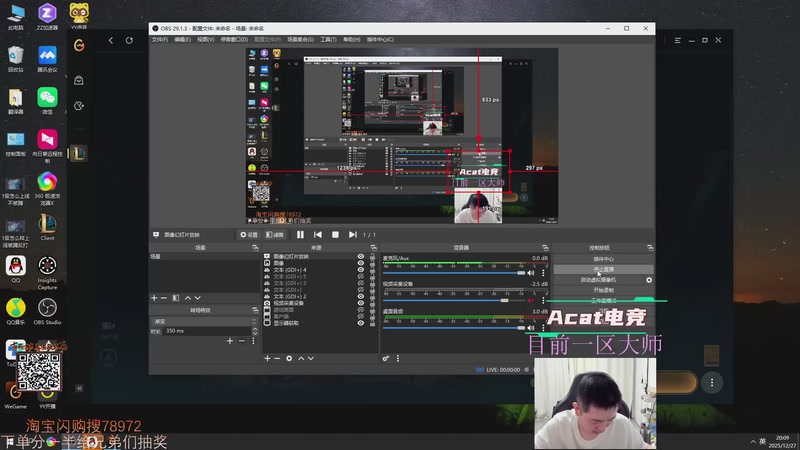The image size is (800, 450).
Task: Adjust the 视频采集设备 volume slider
Action: coord(454,301)
